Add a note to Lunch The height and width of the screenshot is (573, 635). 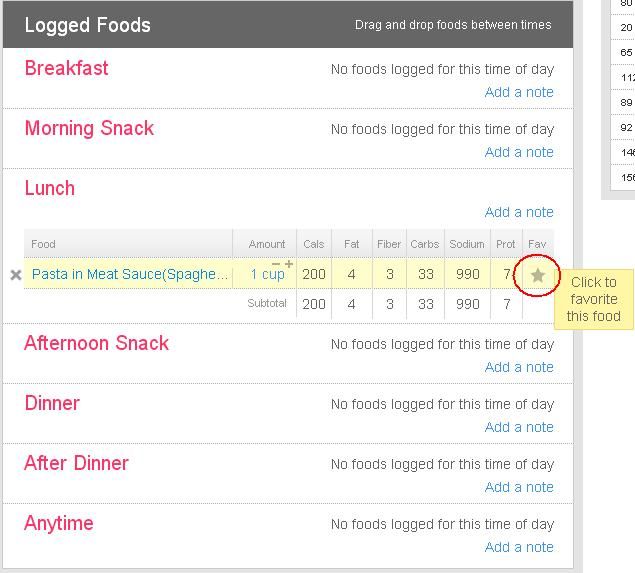[519, 212]
